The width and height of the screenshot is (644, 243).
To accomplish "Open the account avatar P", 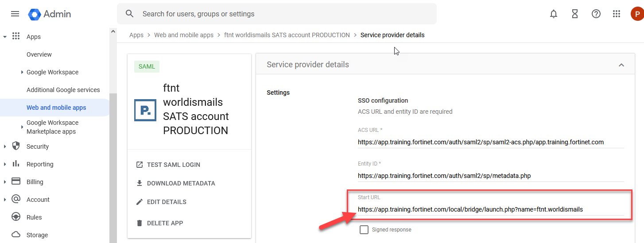I will 637,14.
